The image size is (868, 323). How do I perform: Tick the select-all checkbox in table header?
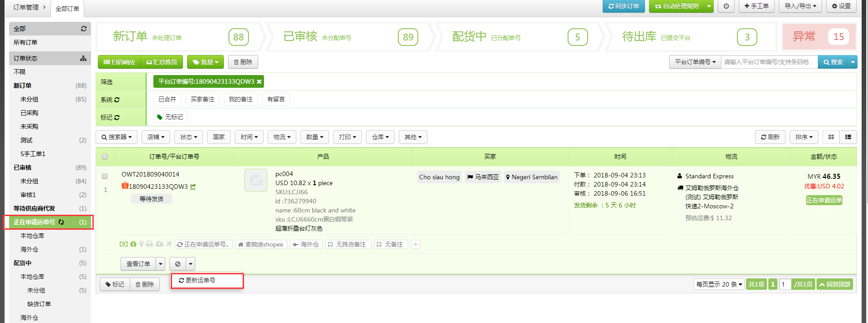[105, 156]
